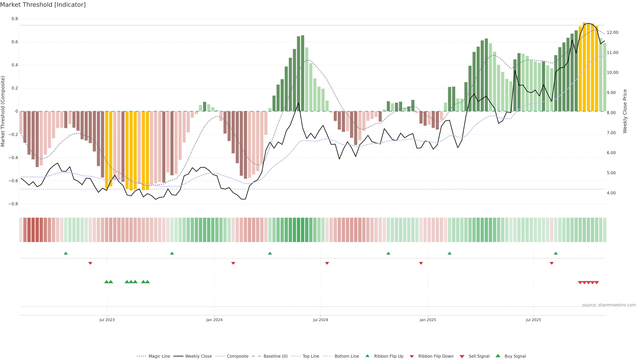The width and height of the screenshot is (644, 362).
Task: Click the source: sharemaestro.com text
Action: 609,305
